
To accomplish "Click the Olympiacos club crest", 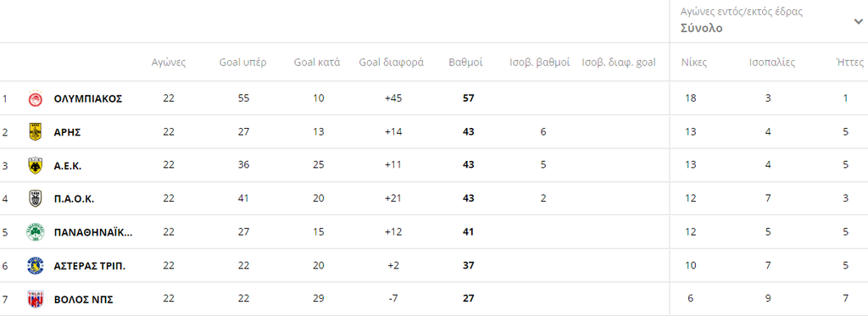I will [x=35, y=98].
